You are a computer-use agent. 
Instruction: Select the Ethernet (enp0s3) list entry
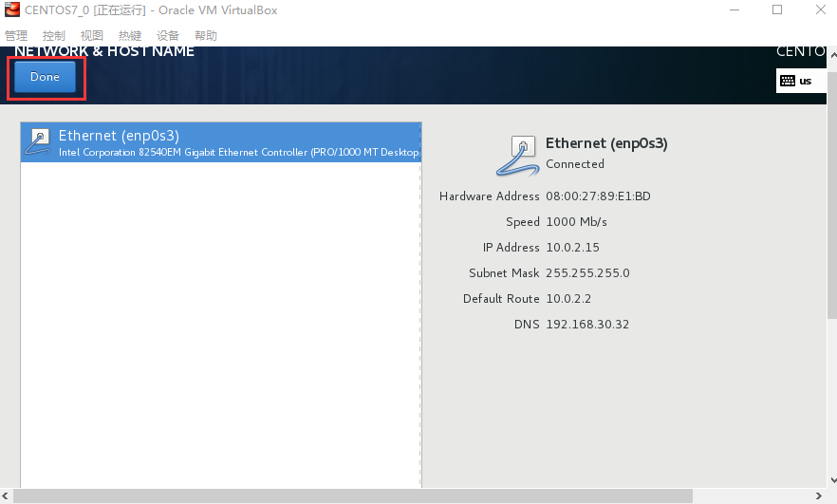[x=221, y=142]
